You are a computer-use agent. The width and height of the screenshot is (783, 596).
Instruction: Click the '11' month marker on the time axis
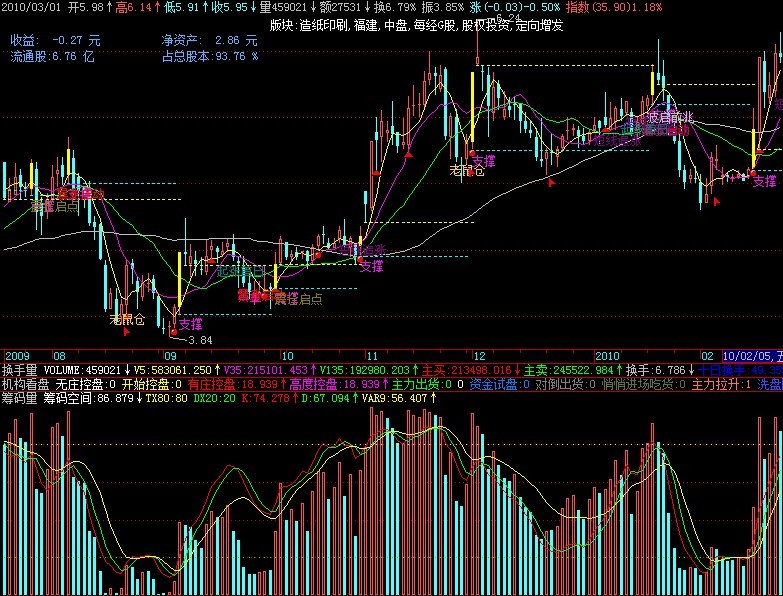372,356
